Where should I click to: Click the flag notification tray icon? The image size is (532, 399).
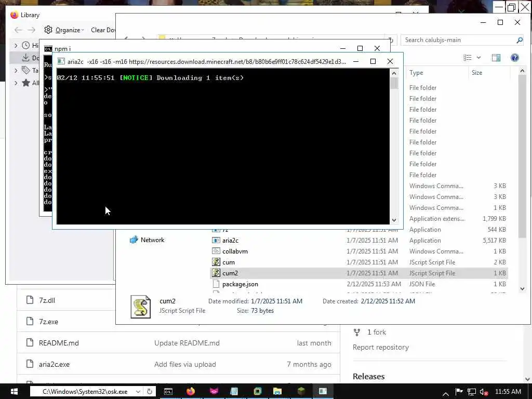(x=459, y=392)
